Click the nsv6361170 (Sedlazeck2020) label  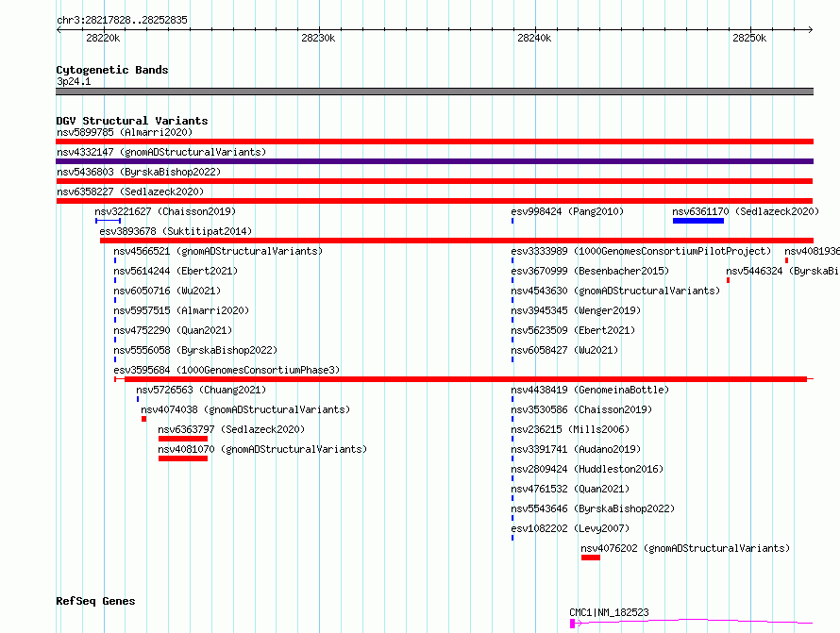click(x=746, y=211)
